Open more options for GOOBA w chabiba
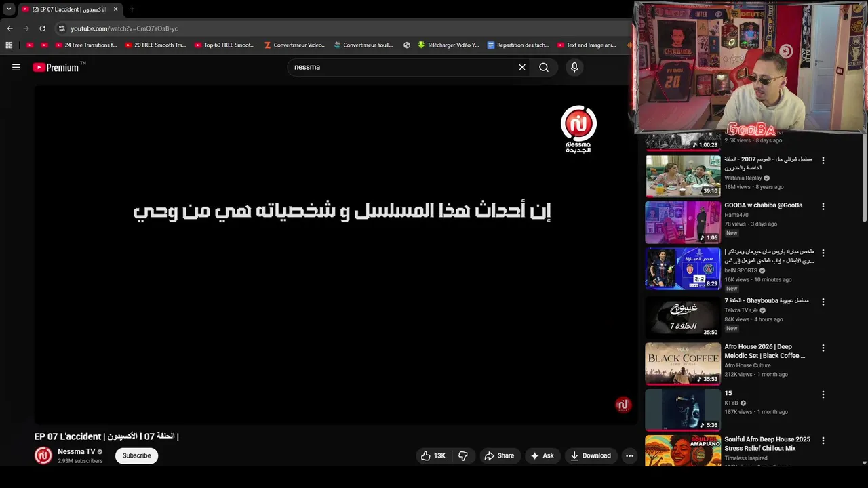Viewport: 868px width, 488px height. tap(823, 206)
